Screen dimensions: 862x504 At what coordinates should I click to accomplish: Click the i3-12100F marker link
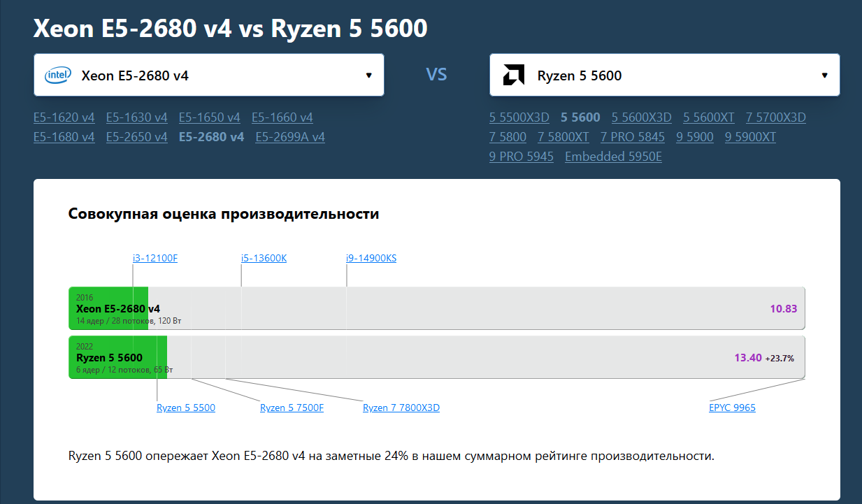click(x=155, y=258)
